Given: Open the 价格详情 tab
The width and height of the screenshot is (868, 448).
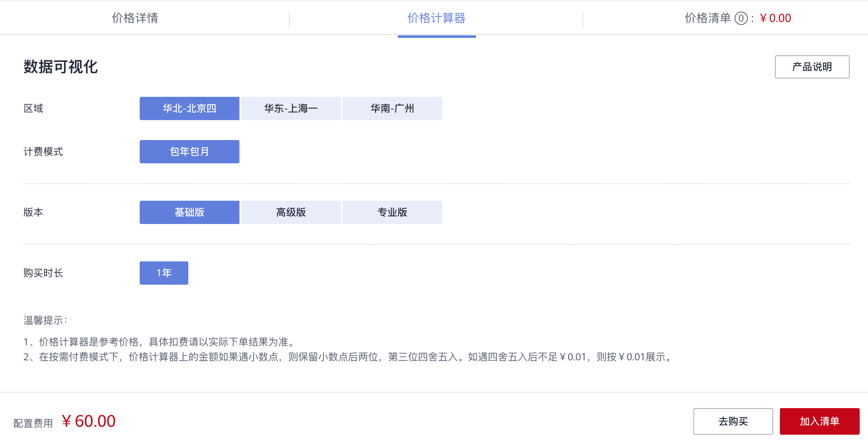Looking at the screenshot, I should 135,18.
